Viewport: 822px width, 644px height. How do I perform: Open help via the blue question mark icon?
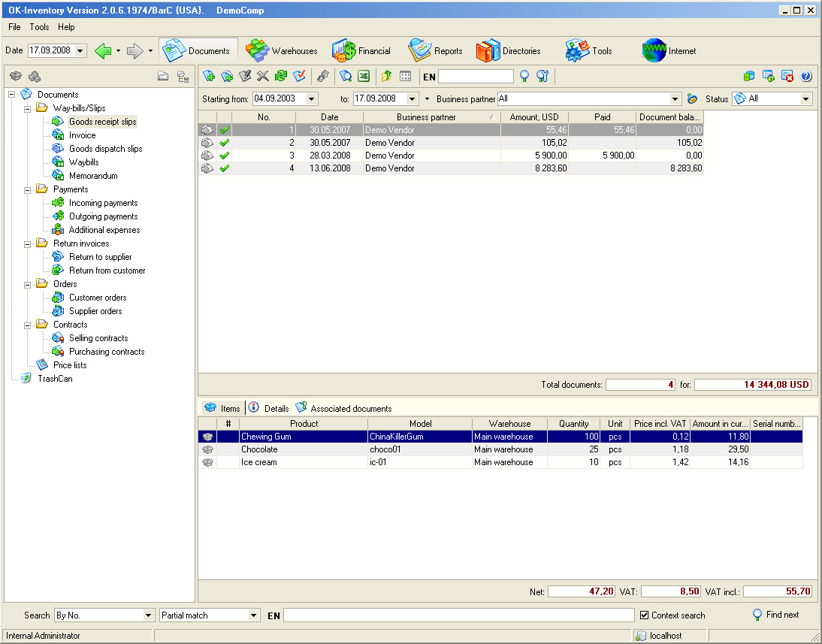coord(806,76)
